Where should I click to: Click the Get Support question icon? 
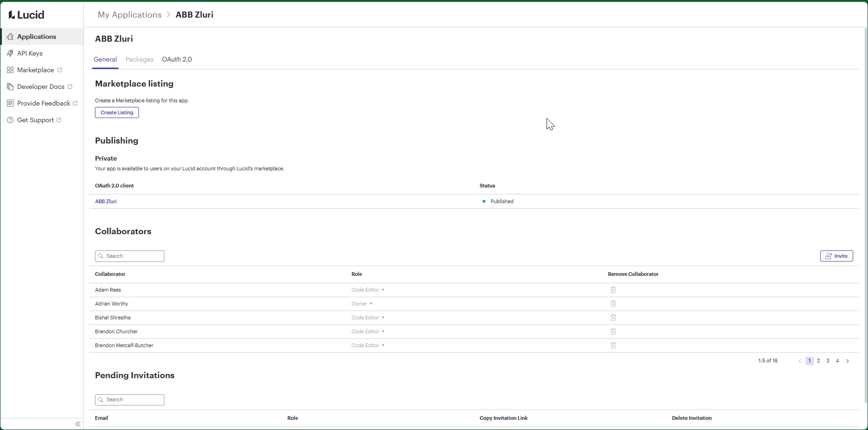click(x=10, y=120)
